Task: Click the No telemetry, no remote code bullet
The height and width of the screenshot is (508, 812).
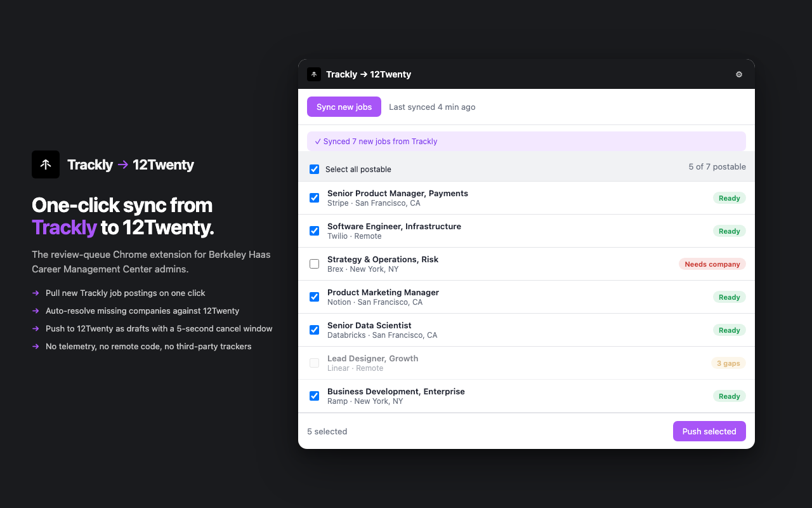Action: [148, 346]
